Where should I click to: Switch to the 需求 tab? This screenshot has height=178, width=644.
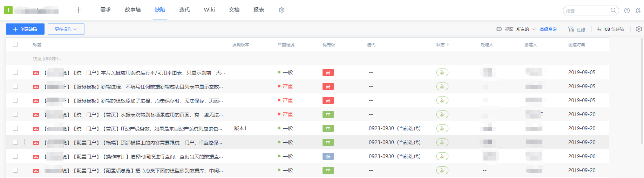click(x=106, y=10)
